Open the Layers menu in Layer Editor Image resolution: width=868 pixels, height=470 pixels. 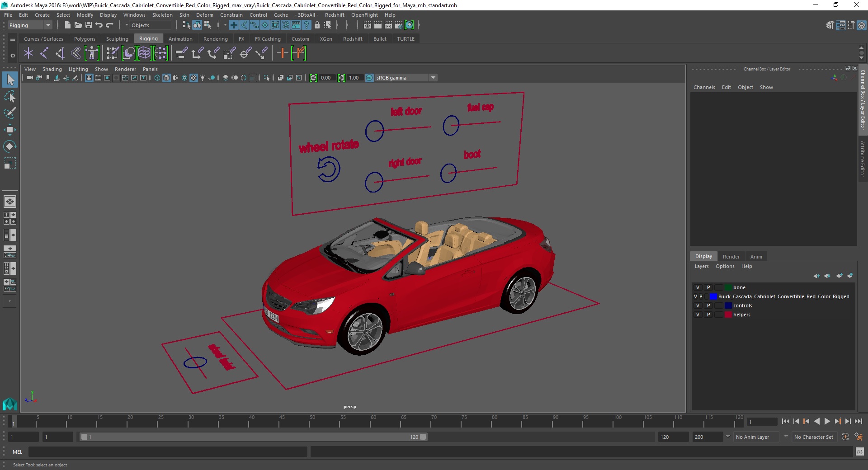(702, 266)
